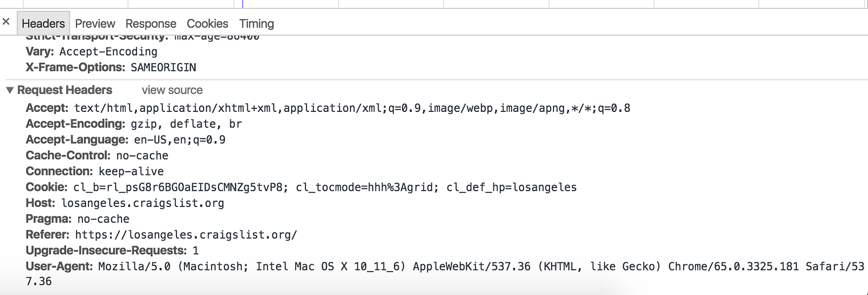The width and height of the screenshot is (868, 295).
Task: Collapse the Request Headers section triangle
Action: coord(10,90)
